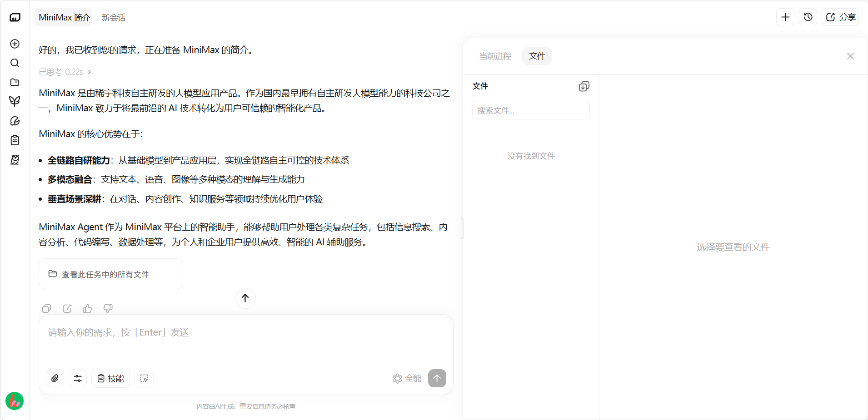Open the 技能 skills button
868x420 pixels.
[x=111, y=378]
